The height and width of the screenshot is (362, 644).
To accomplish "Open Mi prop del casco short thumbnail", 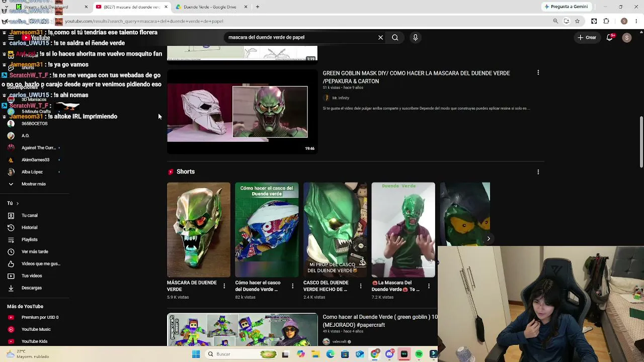I will point(335,230).
